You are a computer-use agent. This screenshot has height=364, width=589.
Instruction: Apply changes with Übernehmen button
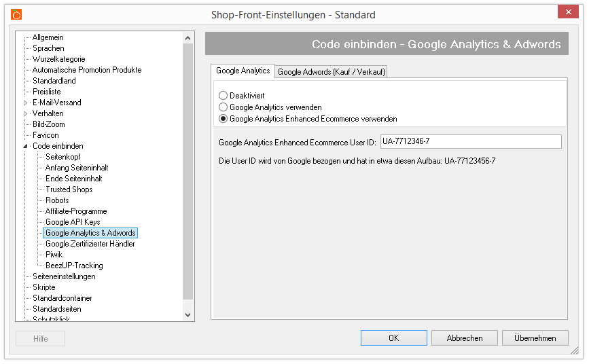coord(535,338)
